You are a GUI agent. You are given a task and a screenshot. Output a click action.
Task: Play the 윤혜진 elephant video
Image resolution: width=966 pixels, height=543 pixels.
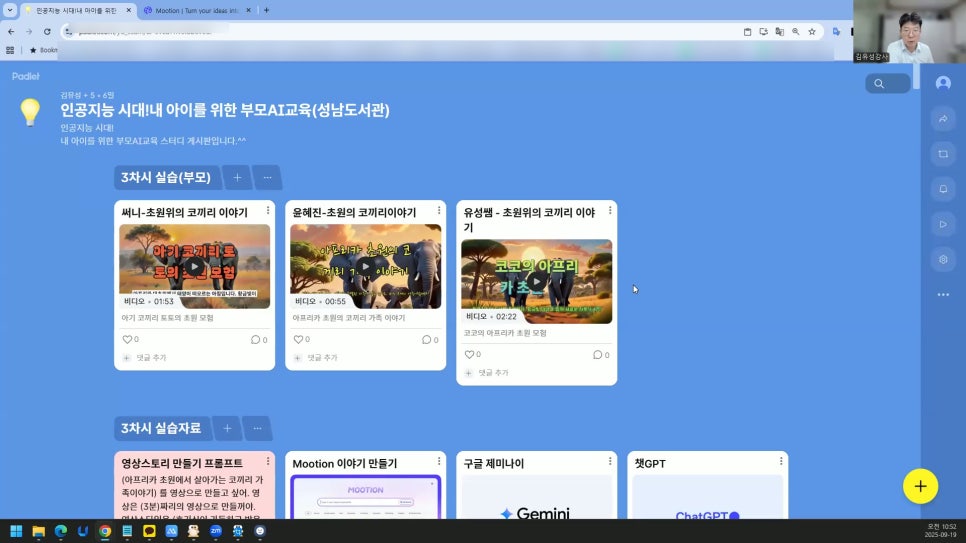(x=365, y=266)
